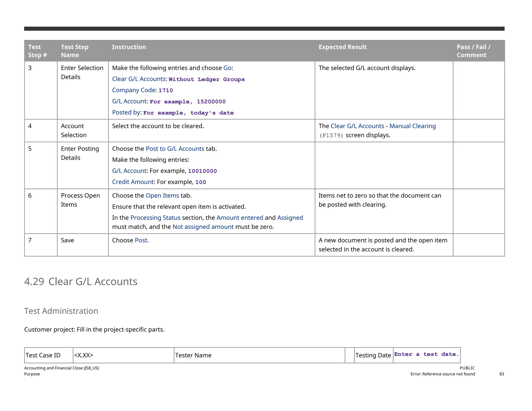Click 'Open Items' tab text in step 6
Screen dimensions: 532x411
pos(162,195)
